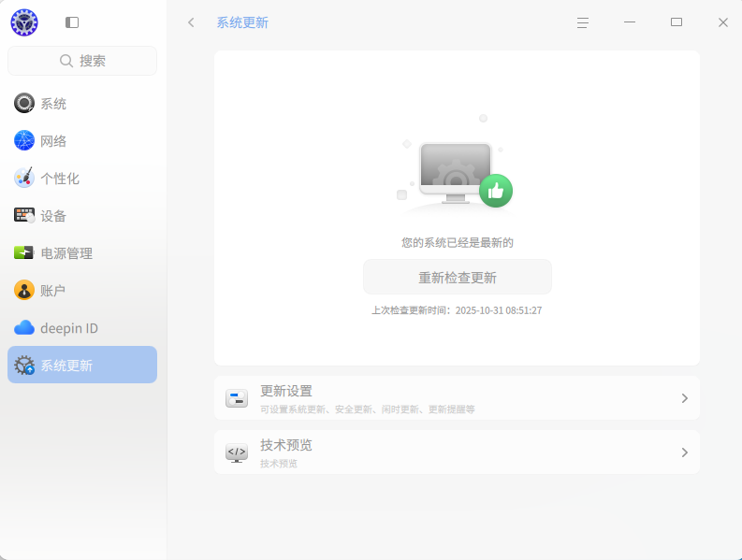Open the 网络 globe icon
The height and width of the screenshot is (560, 742).
(24, 140)
